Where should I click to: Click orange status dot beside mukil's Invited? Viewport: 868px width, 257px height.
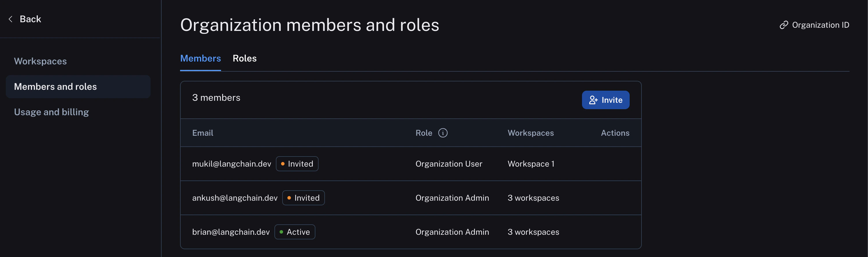pyautogui.click(x=283, y=164)
